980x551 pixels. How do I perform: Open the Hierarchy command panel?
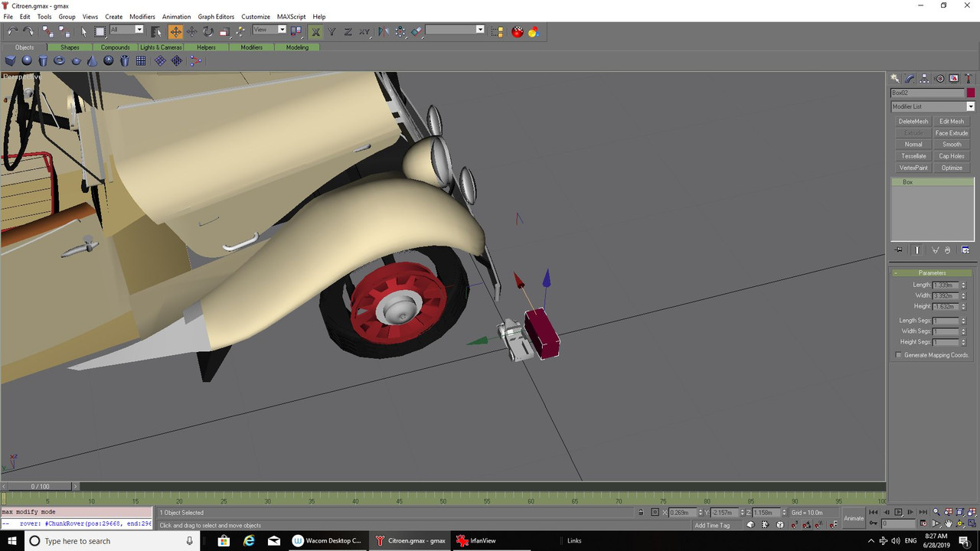(x=924, y=78)
